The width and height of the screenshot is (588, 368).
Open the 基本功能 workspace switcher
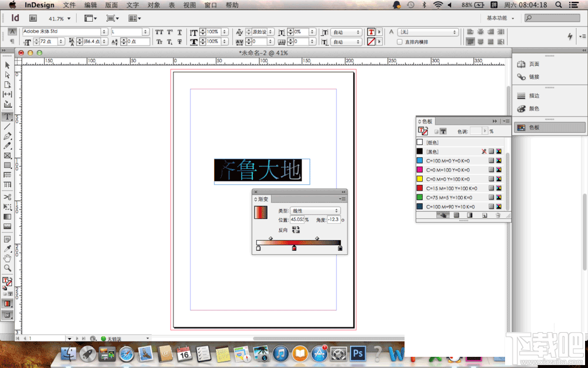pos(500,18)
